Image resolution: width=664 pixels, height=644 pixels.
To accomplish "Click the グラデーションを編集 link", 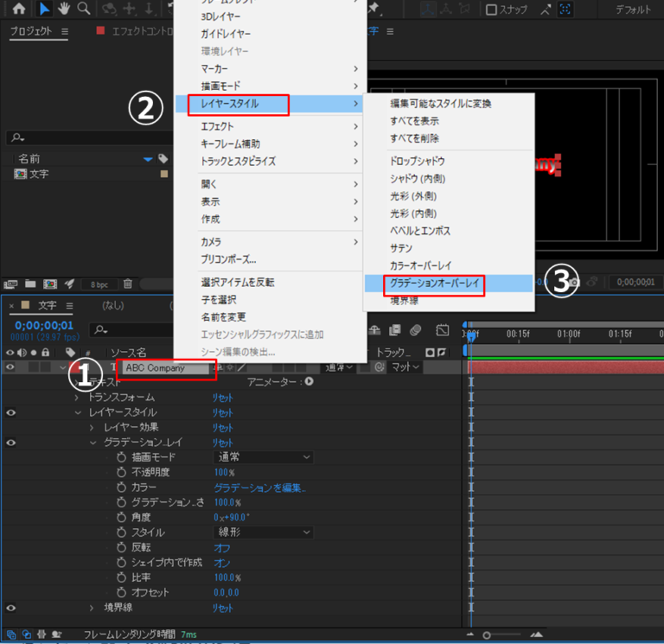I will [260, 488].
